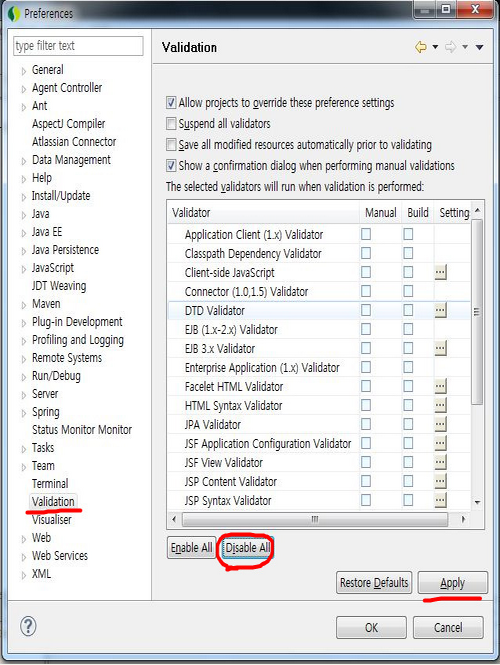Click the Apply button
Viewport: 500px width, 665px height.
point(453,582)
